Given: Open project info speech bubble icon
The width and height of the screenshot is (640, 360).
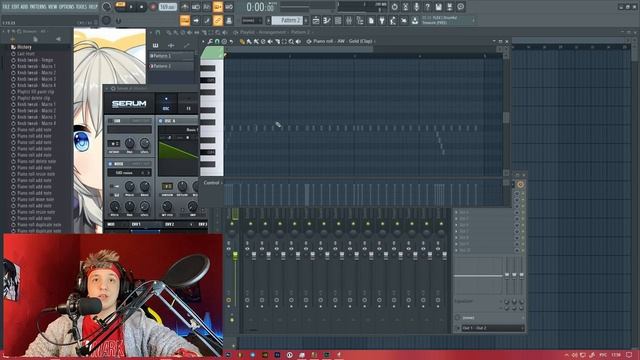Looking at the screenshot, I should pos(460,7).
